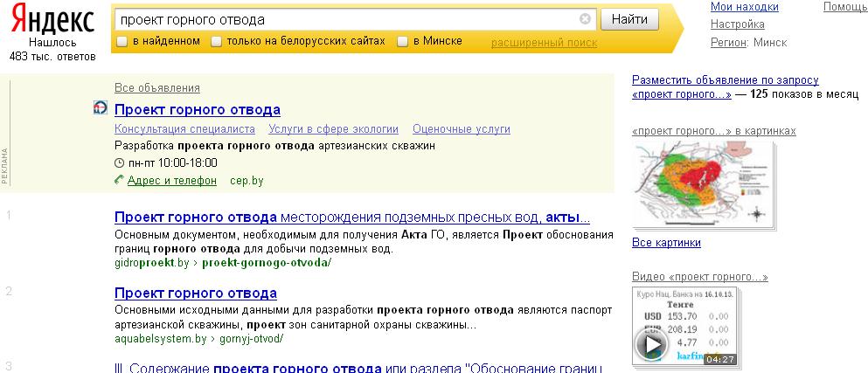Viewport: 868px width, 373px height.
Task: Open aquabelsystem.by domain link
Action: tap(161, 338)
